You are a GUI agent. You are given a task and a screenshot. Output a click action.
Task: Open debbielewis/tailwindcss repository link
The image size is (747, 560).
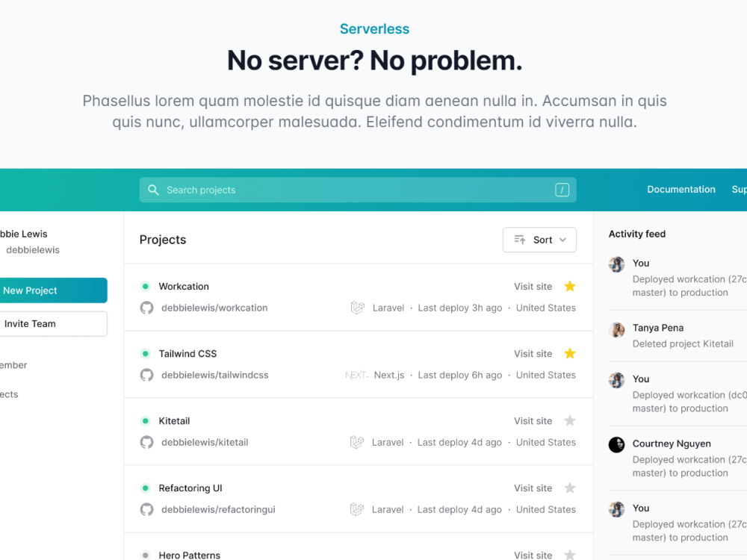(215, 375)
